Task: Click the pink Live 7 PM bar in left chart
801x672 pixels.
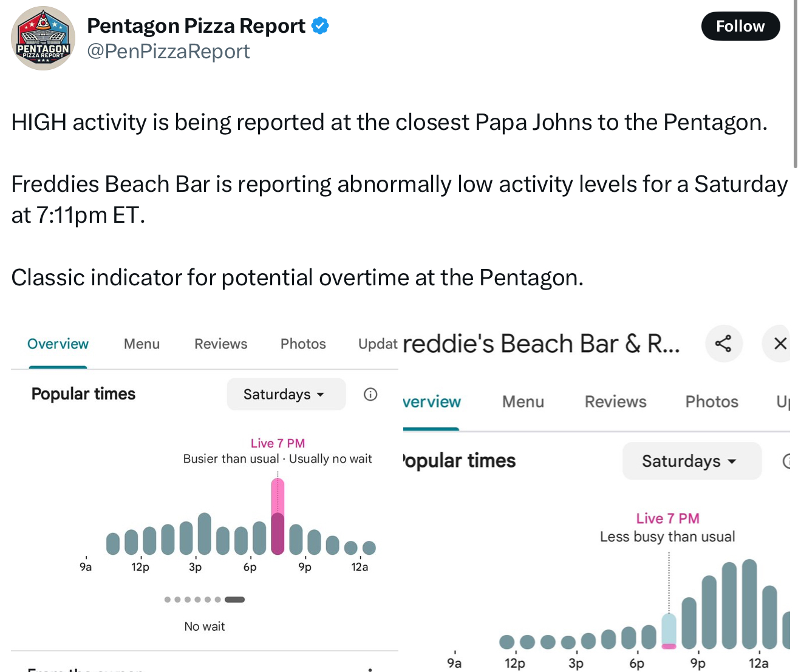Action: pos(278,517)
